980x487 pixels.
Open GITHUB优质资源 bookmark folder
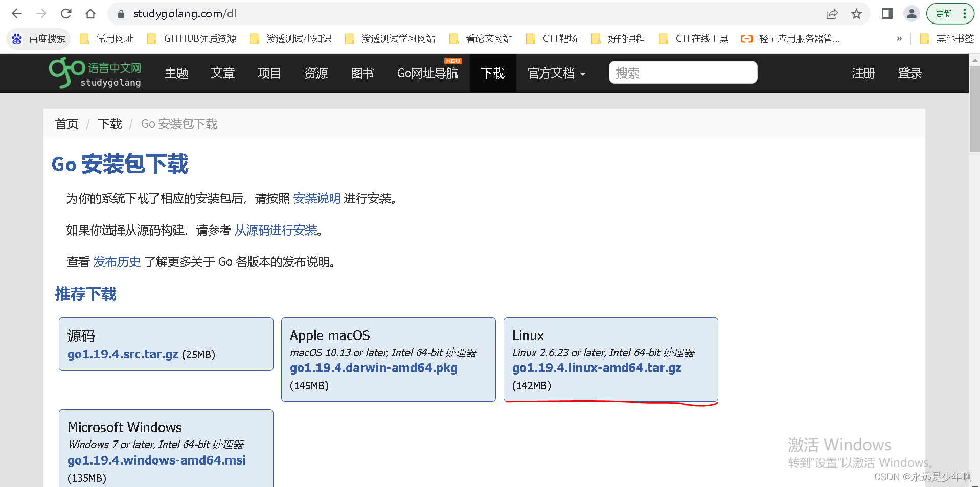point(192,39)
